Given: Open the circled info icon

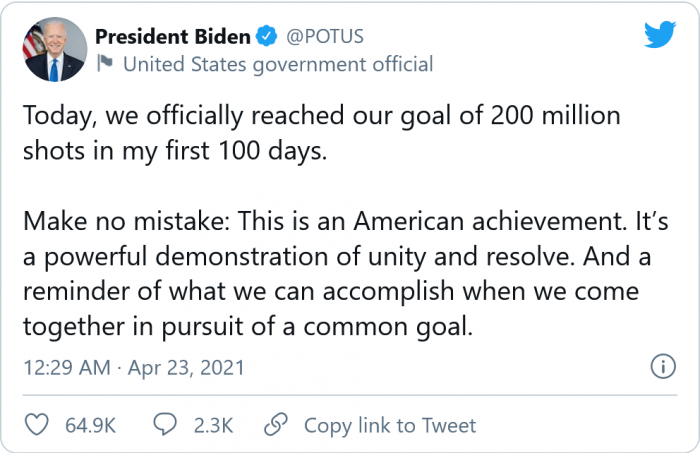Looking at the screenshot, I should (662, 367).
